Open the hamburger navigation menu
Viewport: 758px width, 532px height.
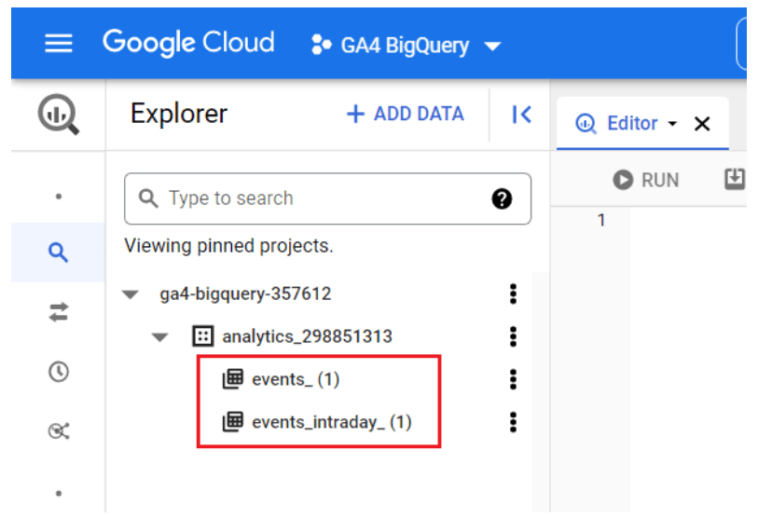(59, 44)
